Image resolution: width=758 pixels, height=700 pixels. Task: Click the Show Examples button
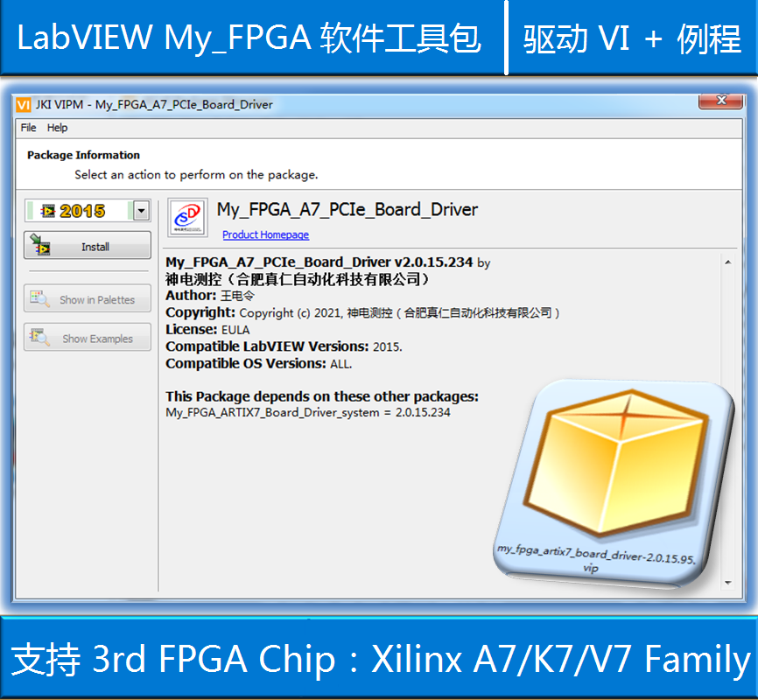[x=87, y=337]
